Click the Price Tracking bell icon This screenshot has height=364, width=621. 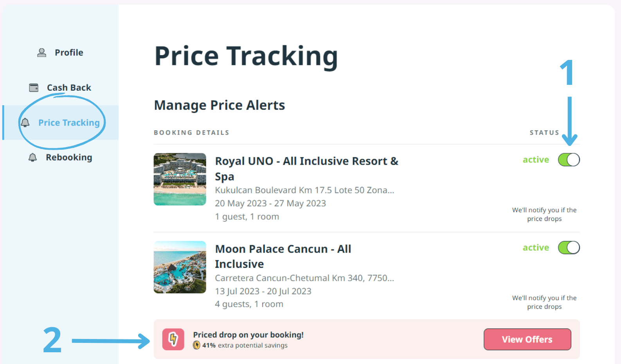pos(25,123)
